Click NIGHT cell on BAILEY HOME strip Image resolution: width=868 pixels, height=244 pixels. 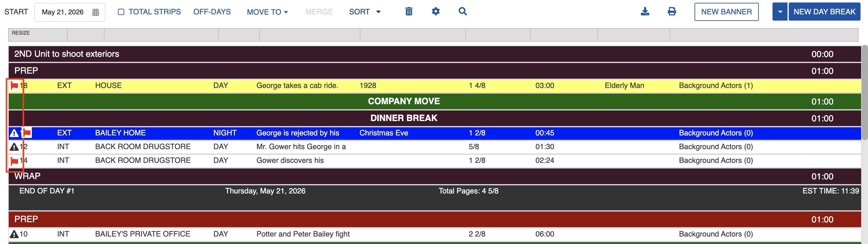[225, 133]
